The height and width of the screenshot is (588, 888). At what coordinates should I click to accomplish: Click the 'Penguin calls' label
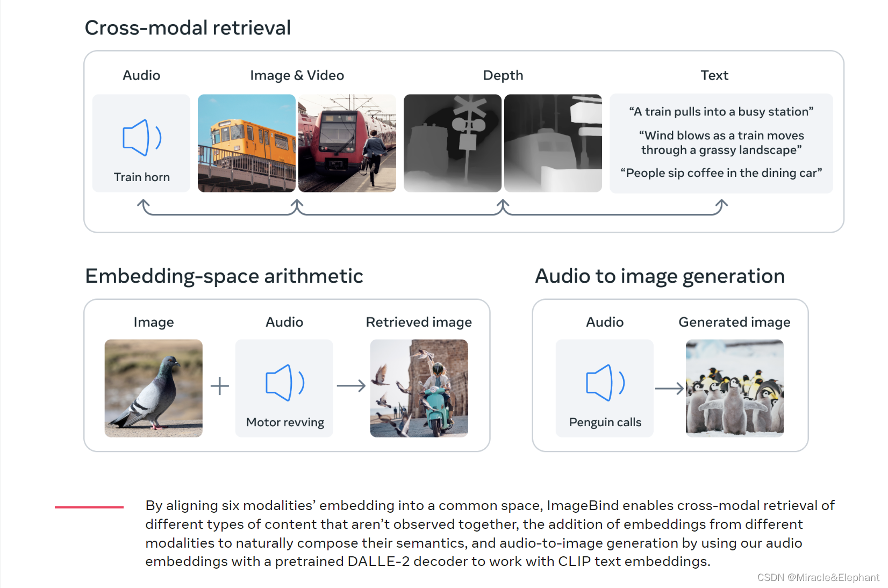tap(605, 422)
